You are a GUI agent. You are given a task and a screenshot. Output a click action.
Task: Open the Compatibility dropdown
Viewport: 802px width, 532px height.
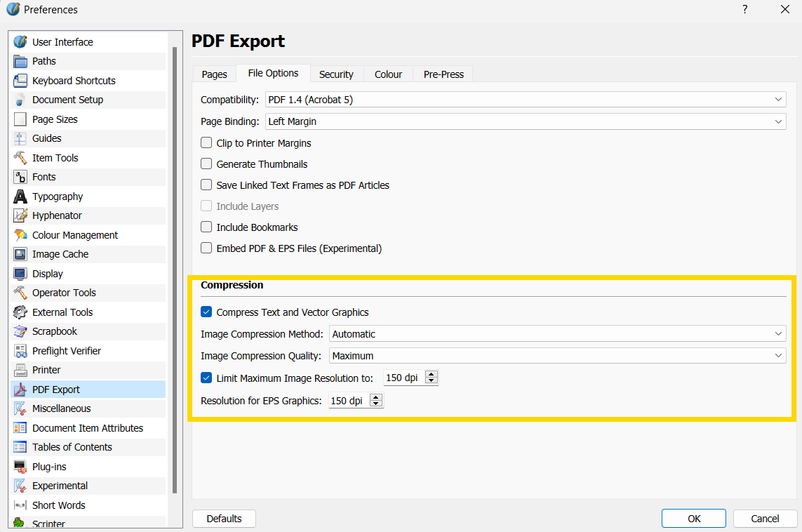pos(526,100)
